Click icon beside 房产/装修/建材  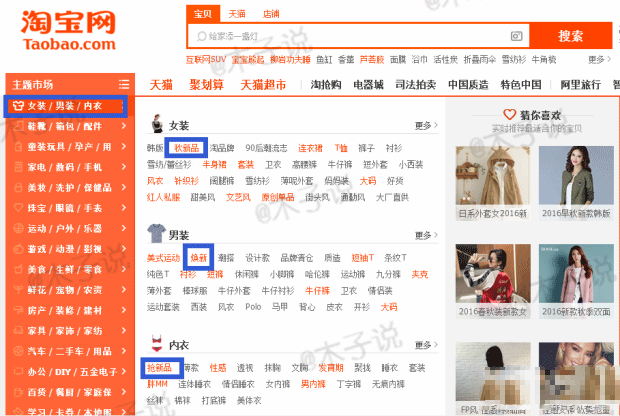click(18, 310)
